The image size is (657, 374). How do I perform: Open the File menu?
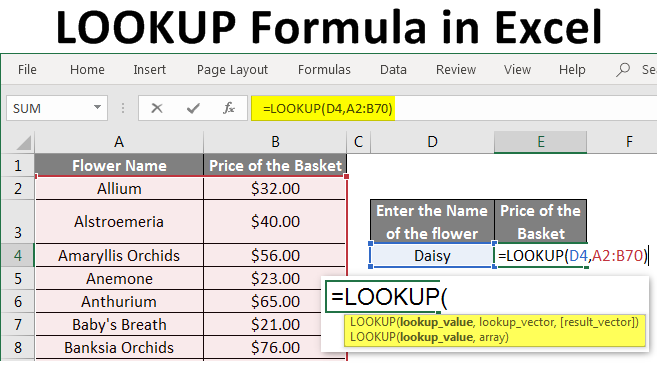pos(27,70)
